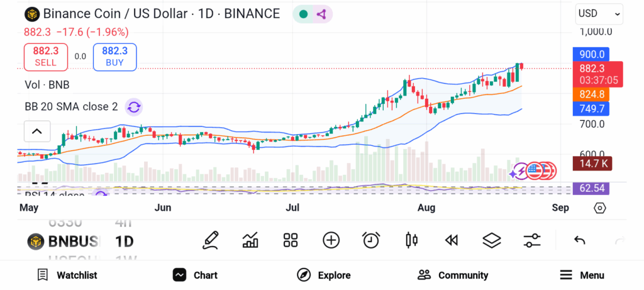
Task: Switch to the Watchlist tab
Action: 67,275
